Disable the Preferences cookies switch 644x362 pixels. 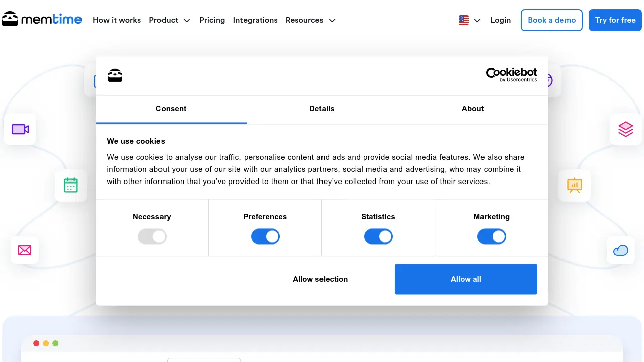pos(265,236)
